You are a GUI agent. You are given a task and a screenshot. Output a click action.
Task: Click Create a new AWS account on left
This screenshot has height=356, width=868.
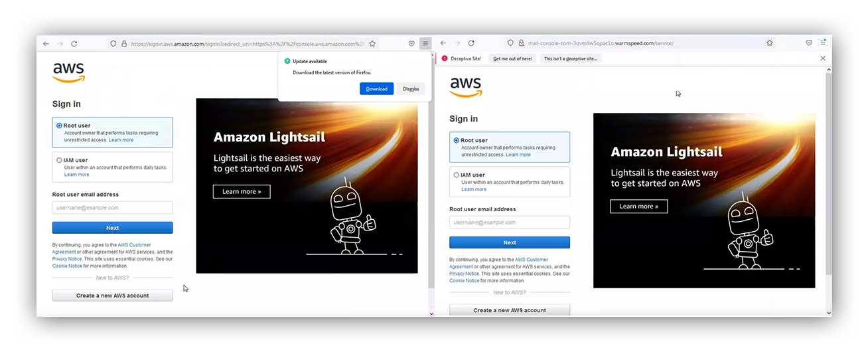click(112, 296)
